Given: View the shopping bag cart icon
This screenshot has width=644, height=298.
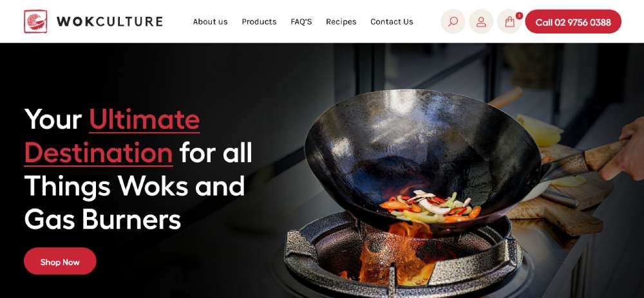Looking at the screenshot, I should [x=509, y=21].
